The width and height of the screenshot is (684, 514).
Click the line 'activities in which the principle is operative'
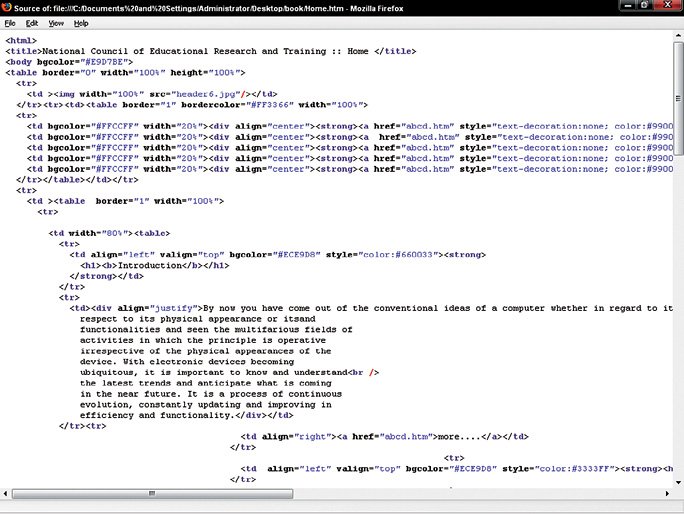tap(203, 340)
